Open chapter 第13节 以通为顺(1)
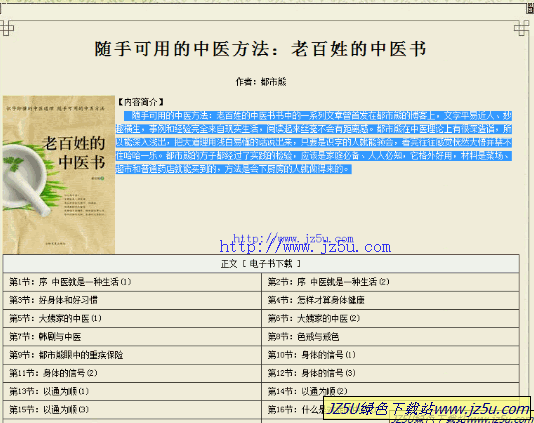 [x=49, y=391]
